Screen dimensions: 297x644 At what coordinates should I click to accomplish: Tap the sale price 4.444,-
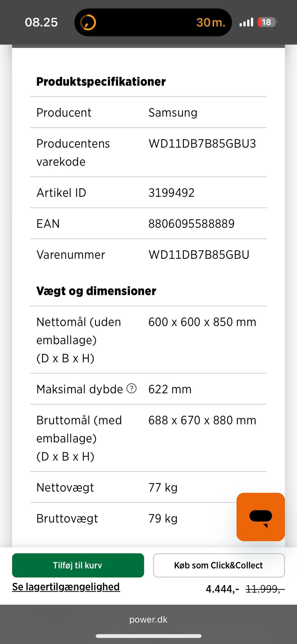(x=222, y=589)
